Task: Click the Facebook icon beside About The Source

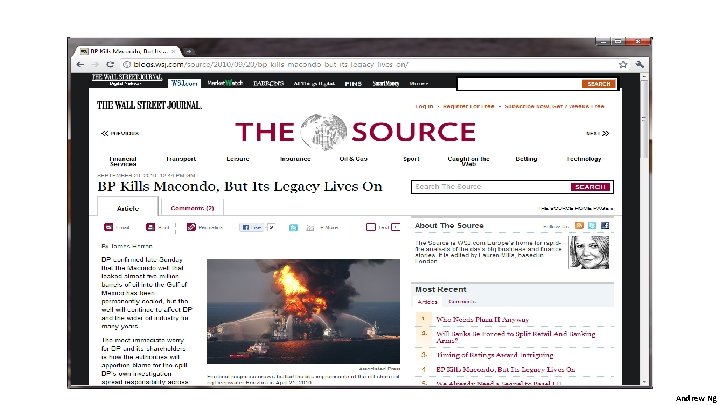Action: point(605,225)
